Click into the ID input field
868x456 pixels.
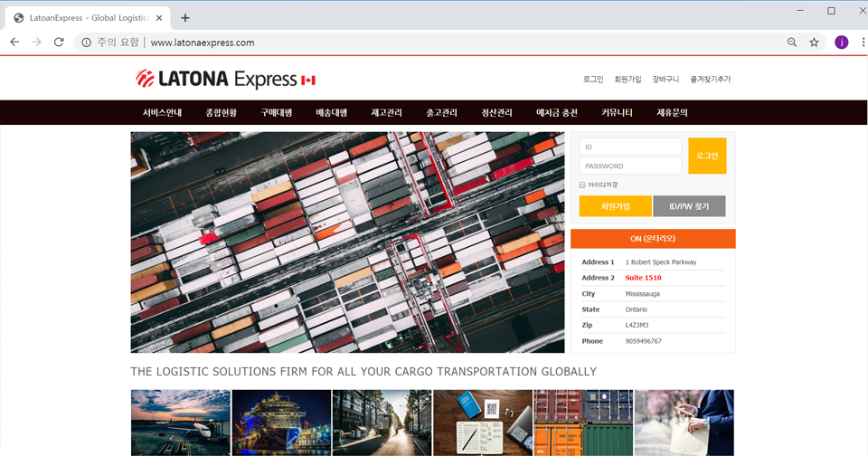tap(630, 147)
